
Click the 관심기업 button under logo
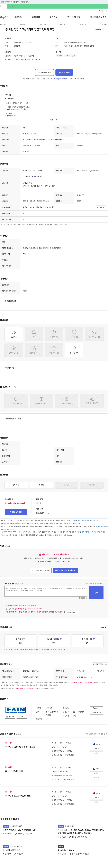coord(10,717)
